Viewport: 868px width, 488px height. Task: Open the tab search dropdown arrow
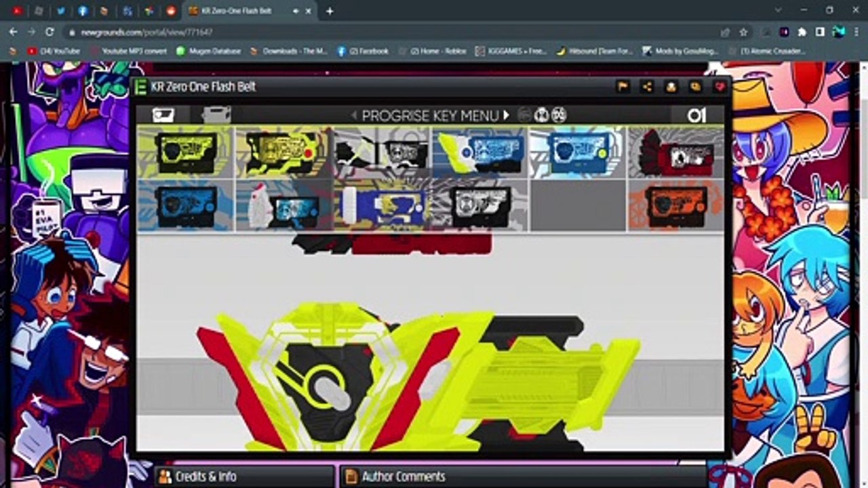[778, 10]
